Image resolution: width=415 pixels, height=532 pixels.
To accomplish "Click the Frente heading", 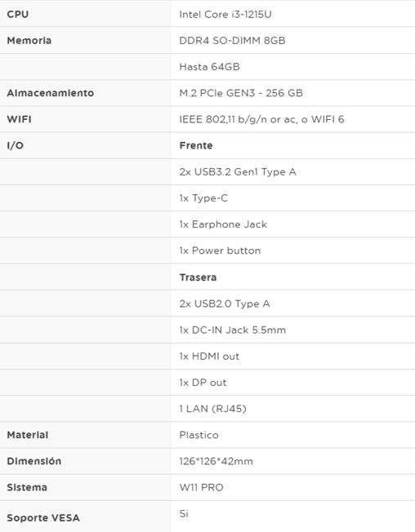I will pos(196,145).
